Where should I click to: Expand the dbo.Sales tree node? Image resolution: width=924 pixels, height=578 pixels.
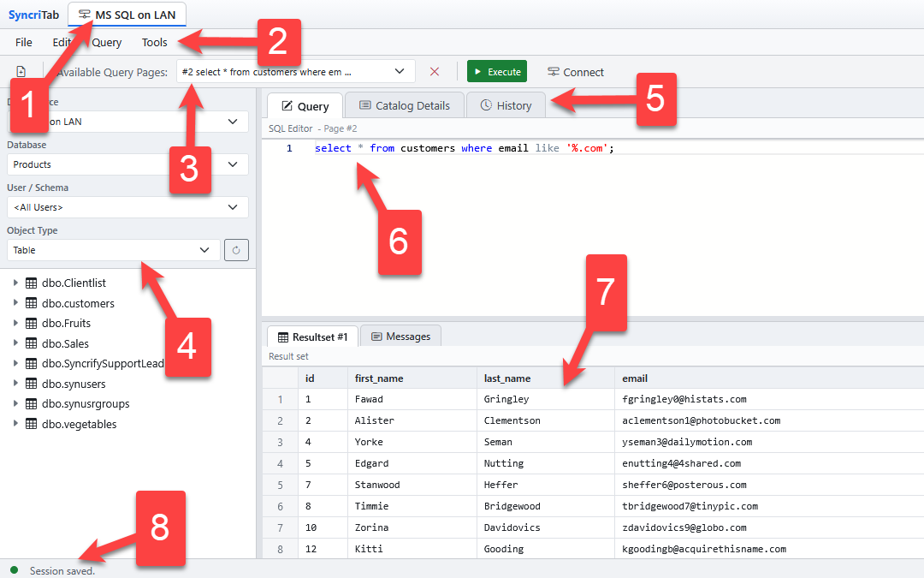coord(15,343)
